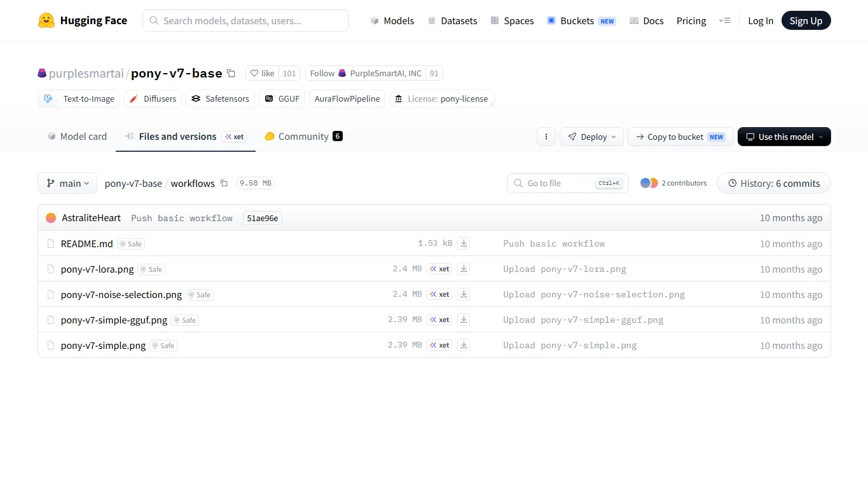868x488 pixels.
Task: Open the purplesmartai organization avatar
Action: click(x=42, y=73)
